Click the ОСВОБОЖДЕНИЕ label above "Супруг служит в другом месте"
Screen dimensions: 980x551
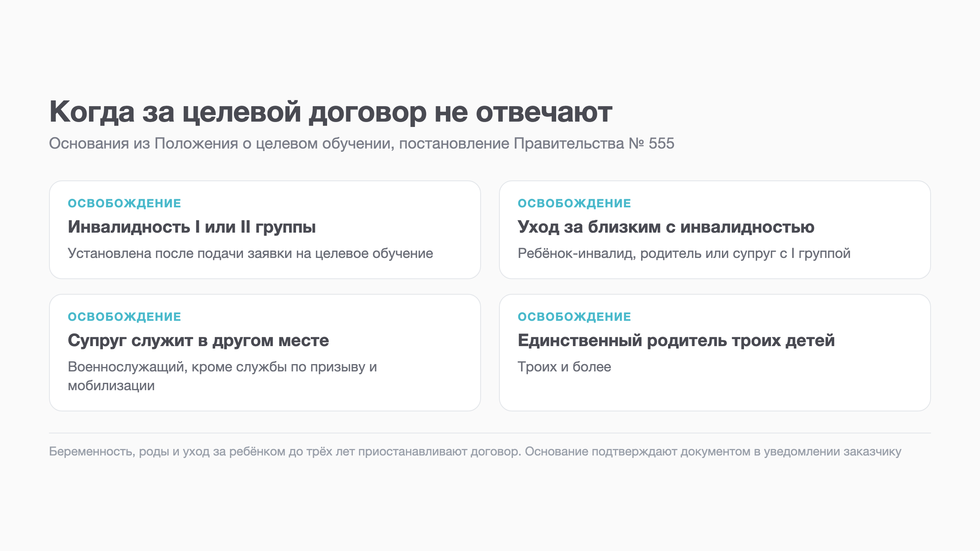pos(125,317)
